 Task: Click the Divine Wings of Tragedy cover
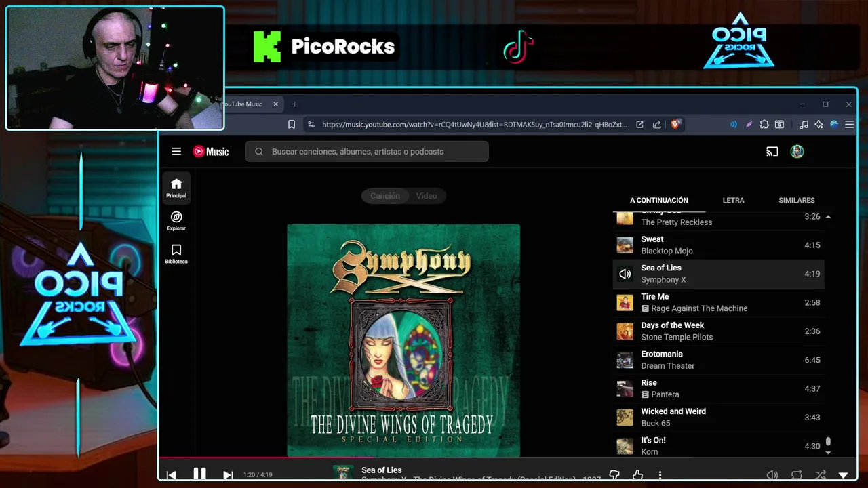pyautogui.click(x=403, y=340)
